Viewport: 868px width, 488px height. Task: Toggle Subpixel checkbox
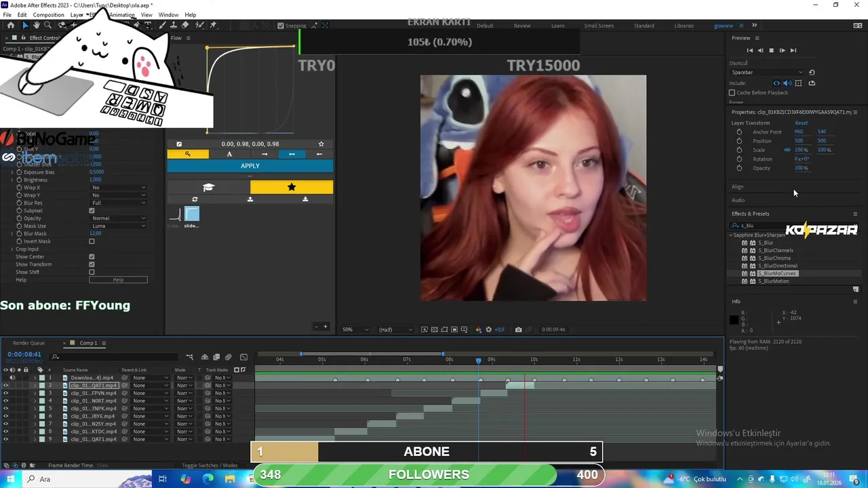[x=92, y=211]
